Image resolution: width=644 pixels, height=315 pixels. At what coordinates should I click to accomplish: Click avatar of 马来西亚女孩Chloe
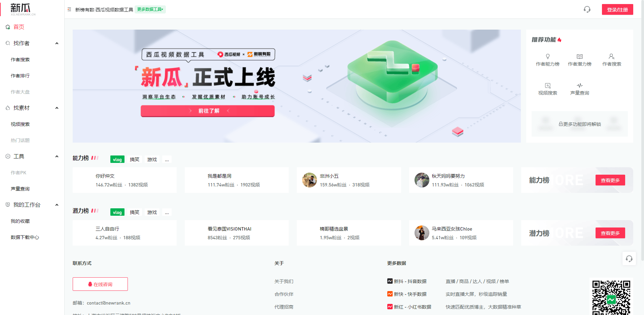(x=422, y=233)
